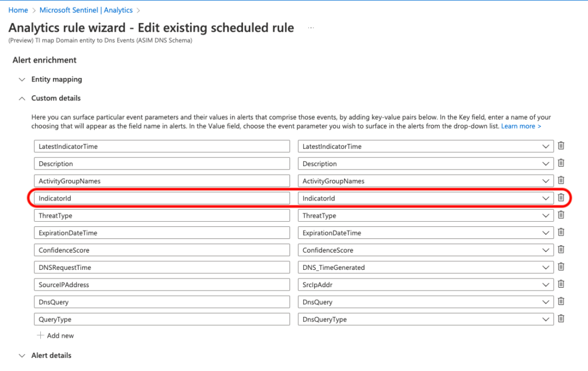Viewport: 588px width, 371px height.
Task: Select the rule name subtitle text
Action: click(100, 40)
